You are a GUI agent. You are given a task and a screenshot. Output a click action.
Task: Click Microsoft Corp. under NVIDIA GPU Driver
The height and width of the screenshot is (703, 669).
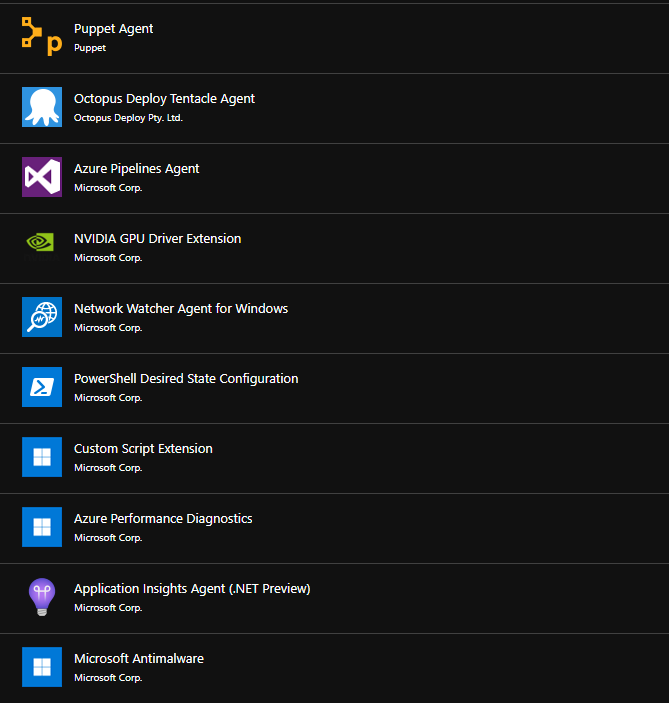(108, 258)
